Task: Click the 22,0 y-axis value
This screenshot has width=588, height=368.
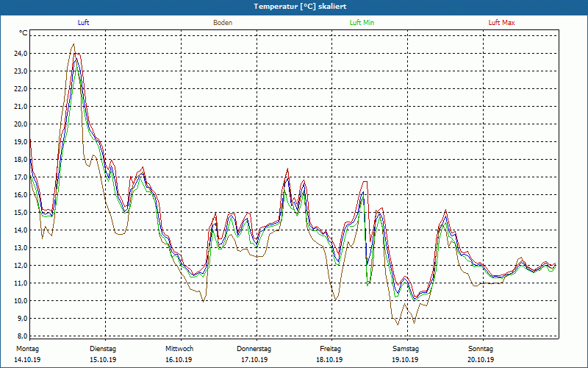Action: coord(21,88)
